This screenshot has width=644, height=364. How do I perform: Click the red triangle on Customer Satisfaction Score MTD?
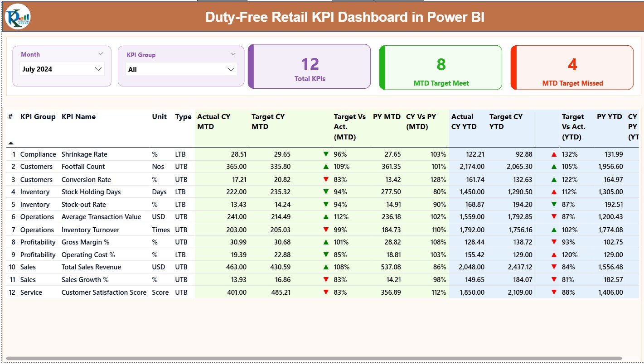[326, 292]
